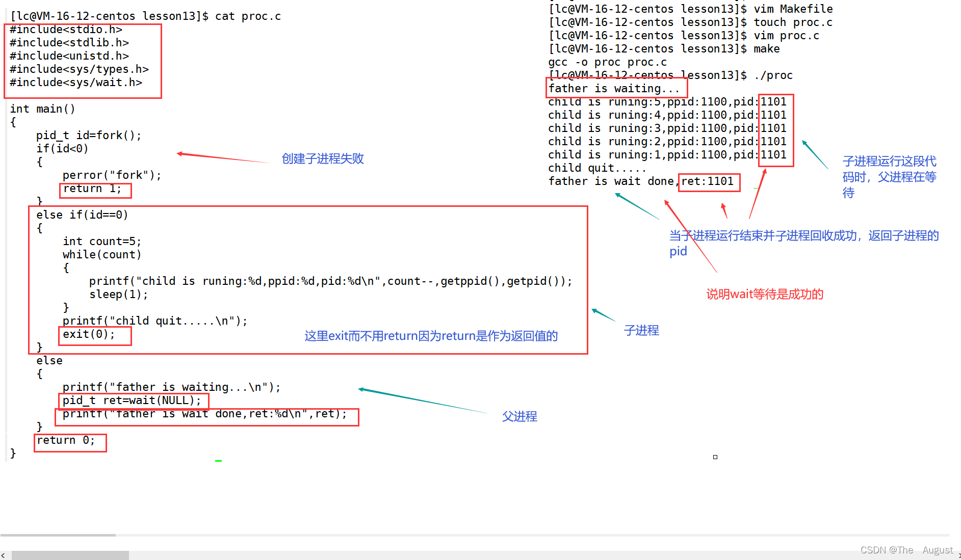Click the 'else if(id==0)' line
This screenshot has width=961, height=560.
[x=82, y=215]
